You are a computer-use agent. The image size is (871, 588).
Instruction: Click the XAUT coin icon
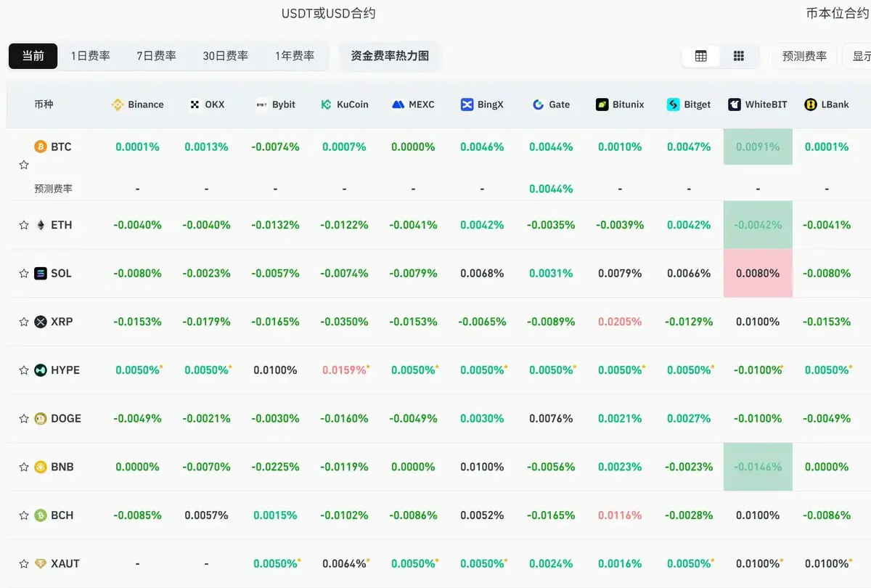[x=41, y=563]
